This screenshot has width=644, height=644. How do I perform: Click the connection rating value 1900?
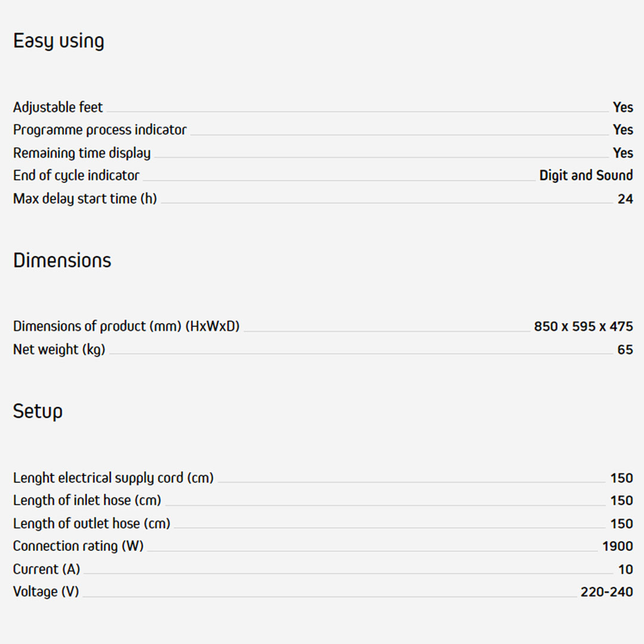click(617, 546)
